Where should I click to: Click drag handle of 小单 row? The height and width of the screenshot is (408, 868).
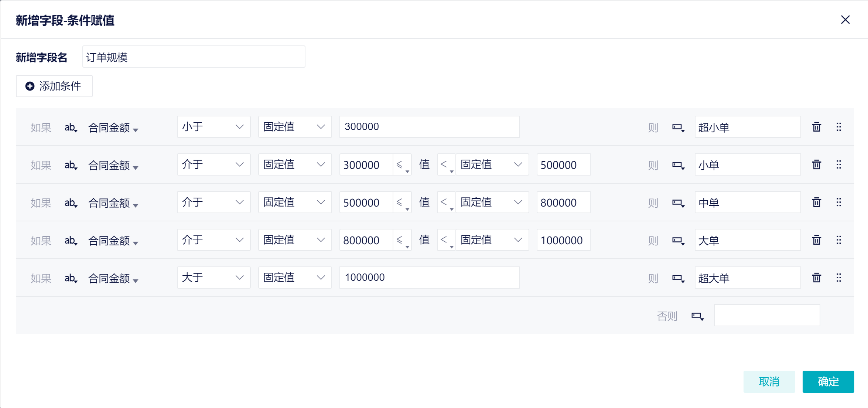(839, 165)
